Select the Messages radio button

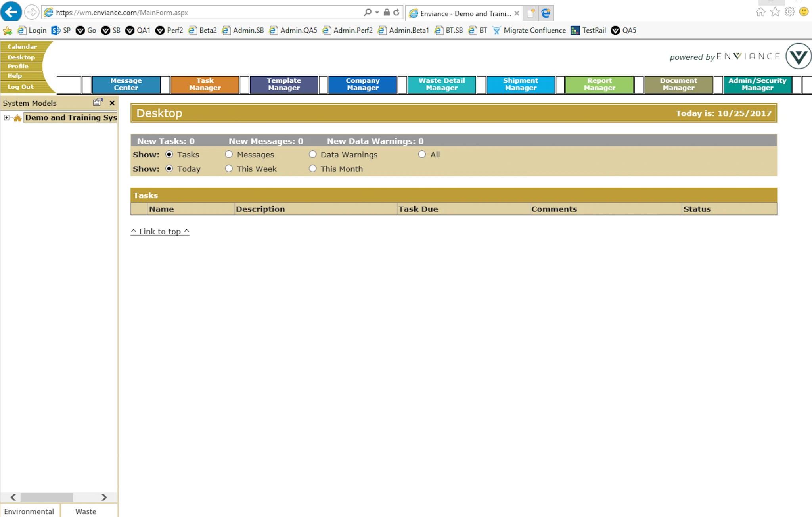click(229, 154)
